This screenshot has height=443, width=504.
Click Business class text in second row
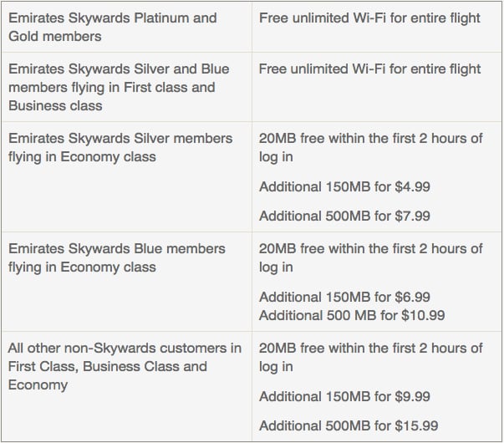click(55, 106)
